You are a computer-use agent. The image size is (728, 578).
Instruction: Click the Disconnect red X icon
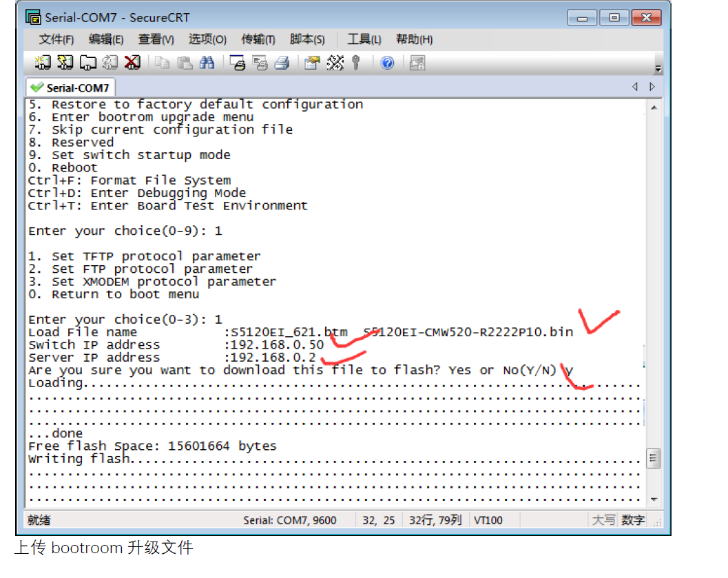[132, 63]
